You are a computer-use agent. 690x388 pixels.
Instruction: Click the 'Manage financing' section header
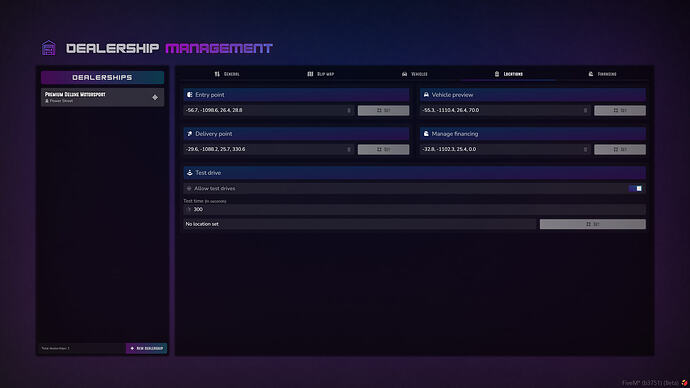tap(533, 134)
